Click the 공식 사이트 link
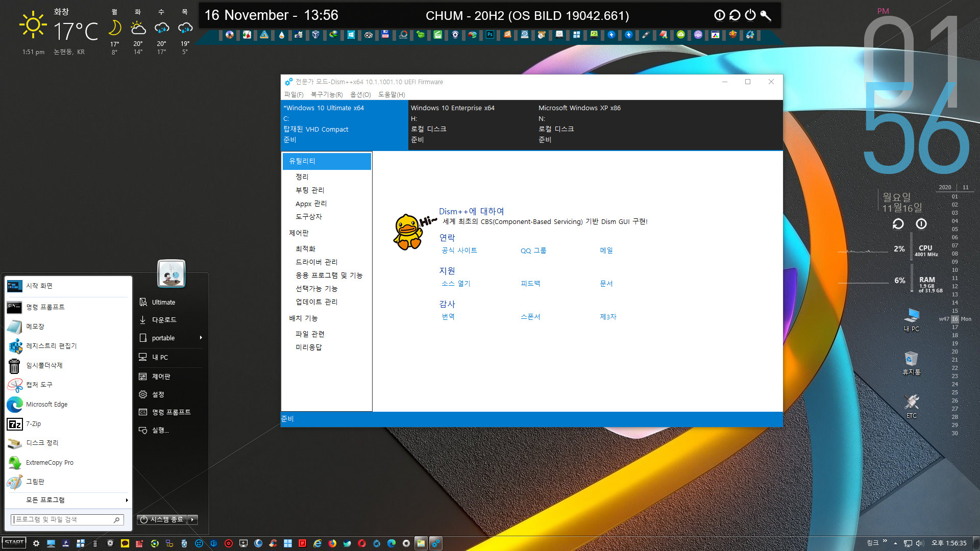Image resolution: width=980 pixels, height=551 pixels. (x=459, y=251)
